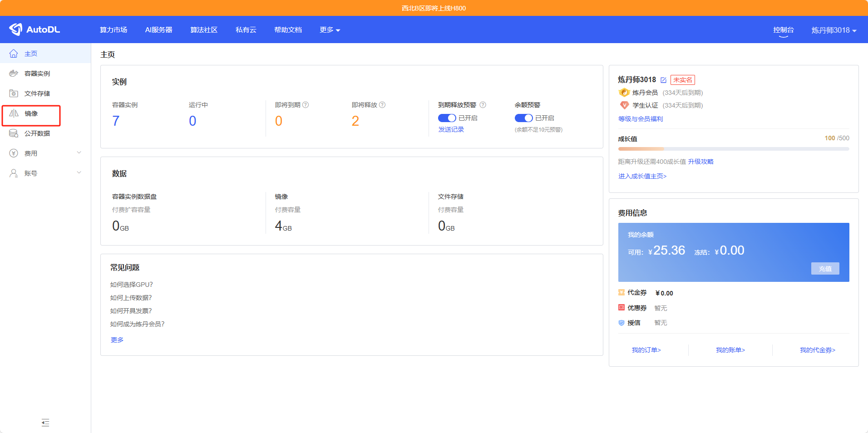
Task: Toggle the 余额预警 switch
Action: click(x=523, y=118)
